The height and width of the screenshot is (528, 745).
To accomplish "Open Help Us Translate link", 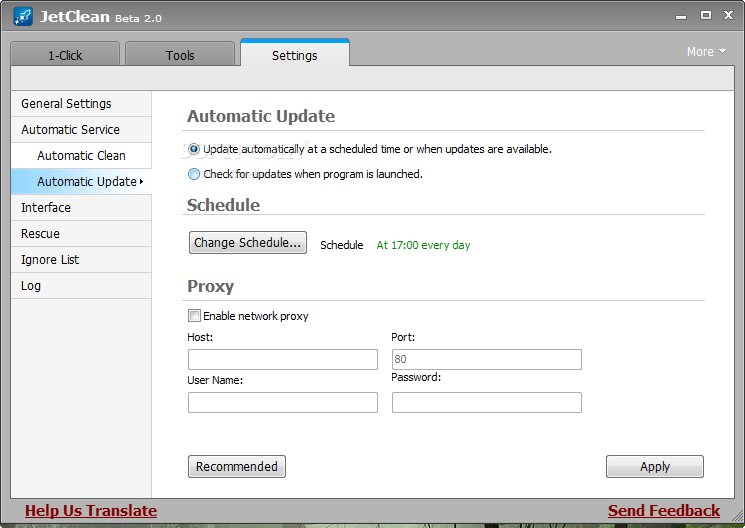I will (91, 511).
